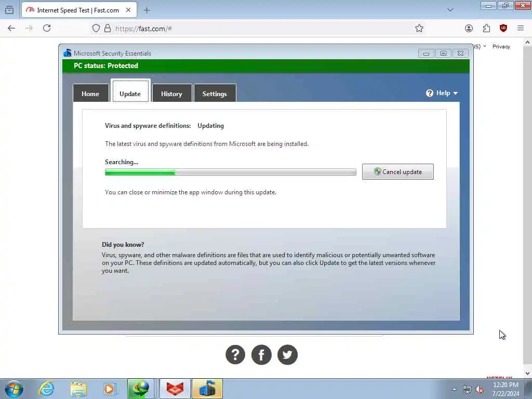Open the Fast.com Facebook share icon
The width and height of the screenshot is (532, 399).
(261, 354)
